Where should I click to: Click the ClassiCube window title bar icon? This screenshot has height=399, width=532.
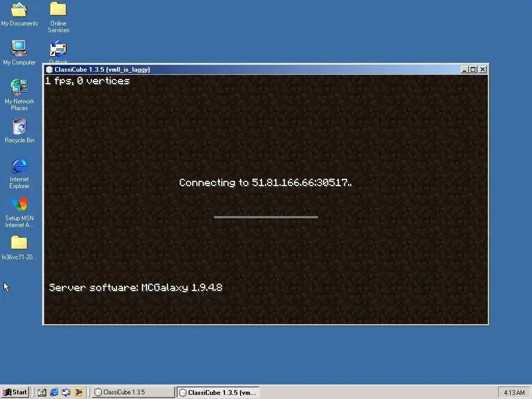point(49,70)
